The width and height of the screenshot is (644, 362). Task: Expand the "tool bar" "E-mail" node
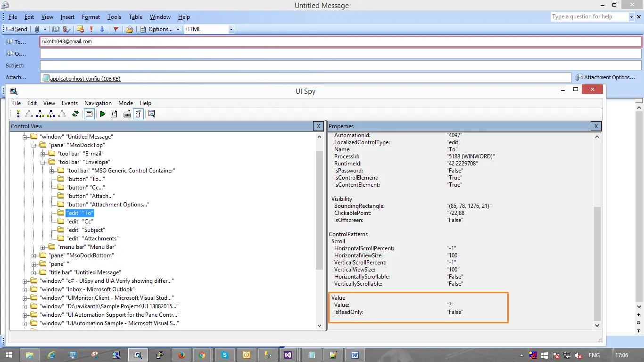click(42, 154)
